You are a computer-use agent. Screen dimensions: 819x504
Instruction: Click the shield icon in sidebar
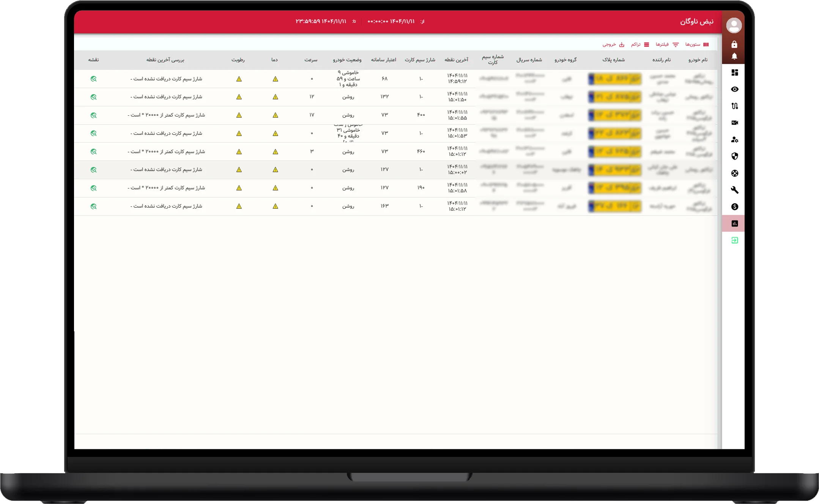point(735,156)
